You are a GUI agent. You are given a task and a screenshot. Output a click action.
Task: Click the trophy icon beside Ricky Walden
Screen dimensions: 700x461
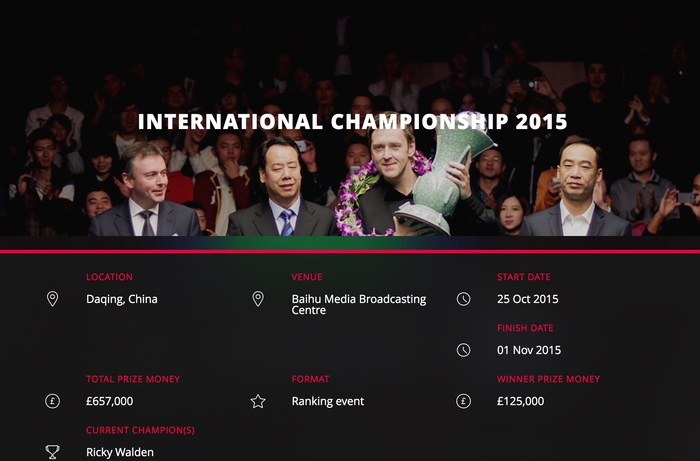(52, 452)
